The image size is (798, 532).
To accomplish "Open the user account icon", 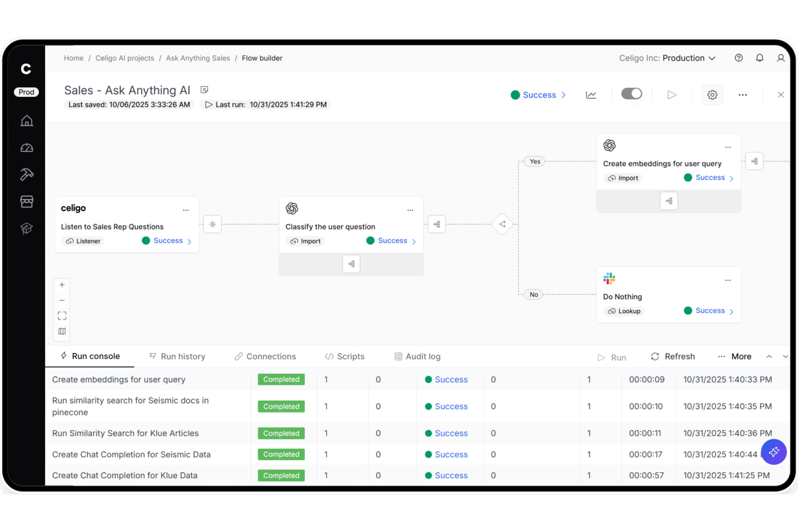I will tap(781, 58).
